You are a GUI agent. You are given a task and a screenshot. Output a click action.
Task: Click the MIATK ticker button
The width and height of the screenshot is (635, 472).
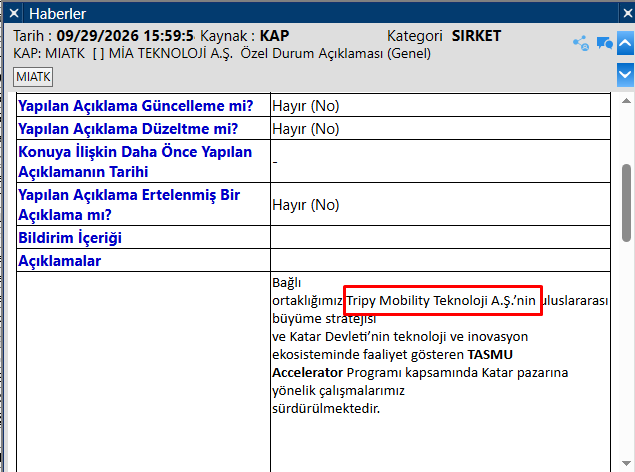[x=33, y=77]
